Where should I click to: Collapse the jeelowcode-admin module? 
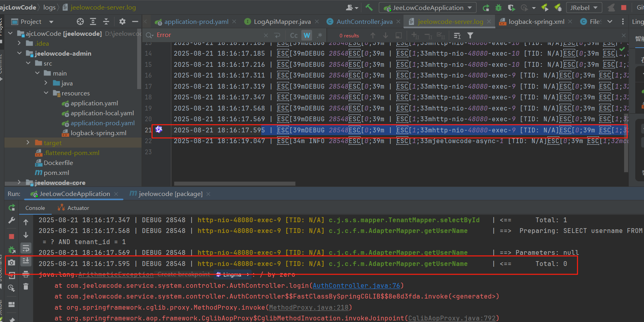(x=19, y=53)
